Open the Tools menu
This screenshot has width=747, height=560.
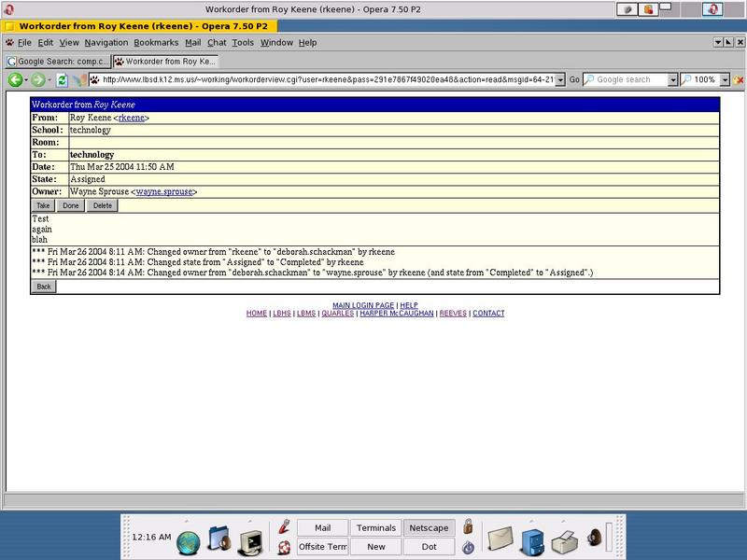pos(243,42)
